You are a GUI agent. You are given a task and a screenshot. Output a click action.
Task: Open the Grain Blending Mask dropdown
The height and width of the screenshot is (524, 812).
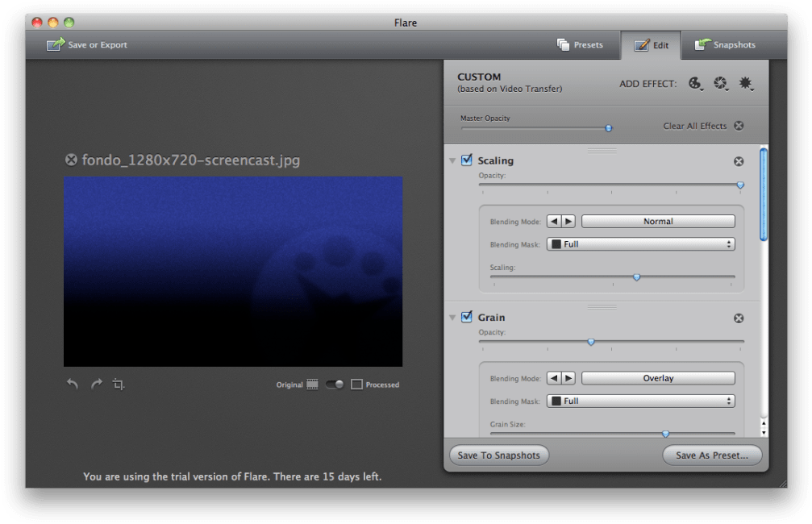(641, 401)
